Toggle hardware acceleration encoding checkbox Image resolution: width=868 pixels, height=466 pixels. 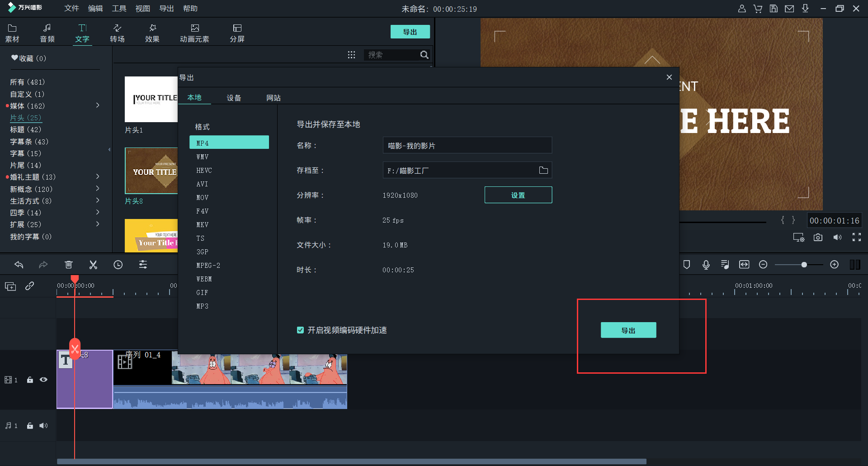[300, 330]
